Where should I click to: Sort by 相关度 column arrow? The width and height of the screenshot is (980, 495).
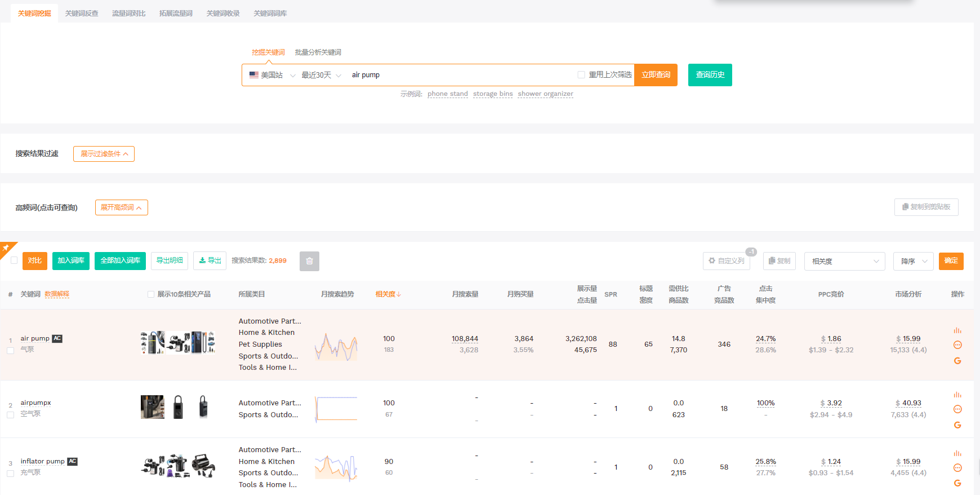[399, 294]
